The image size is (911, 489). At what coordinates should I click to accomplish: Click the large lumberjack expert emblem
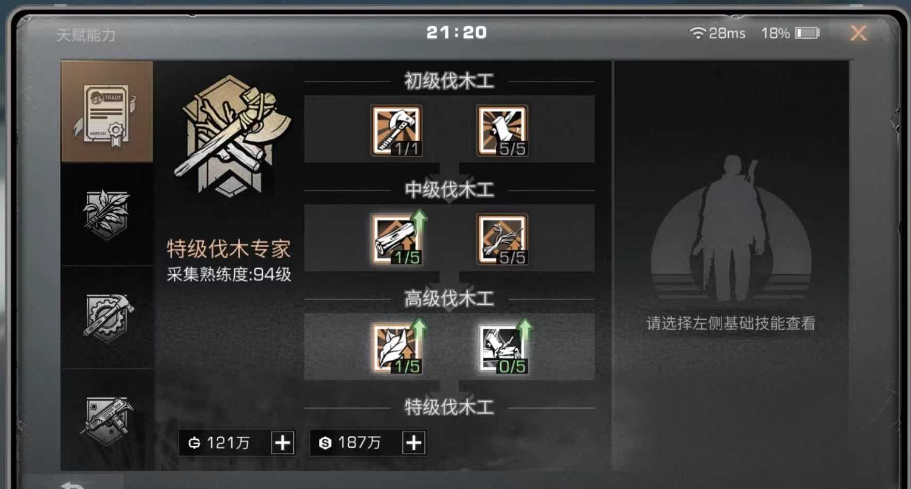point(232,136)
